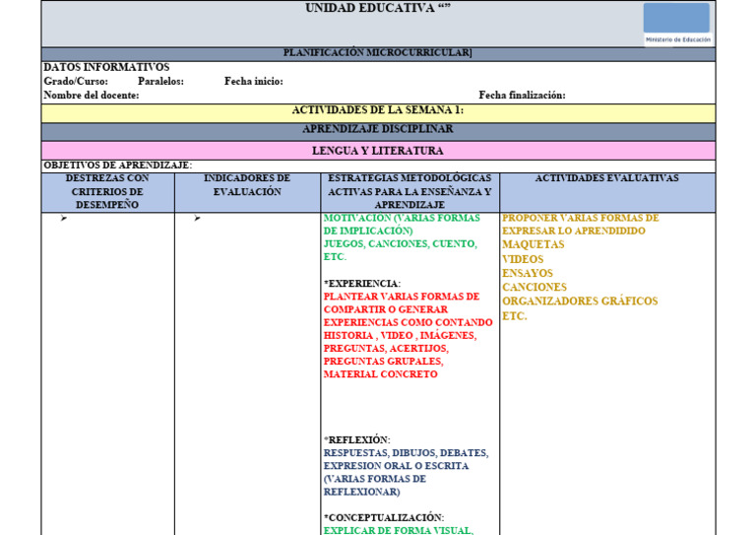Image resolution: width=756 pixels, height=535 pixels.
Task: Click the 'Paralelos:' field label
Action: 160,81
